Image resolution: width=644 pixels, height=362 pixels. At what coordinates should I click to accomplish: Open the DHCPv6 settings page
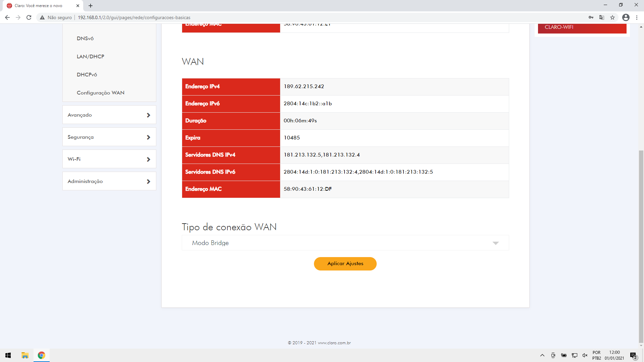[x=87, y=75]
